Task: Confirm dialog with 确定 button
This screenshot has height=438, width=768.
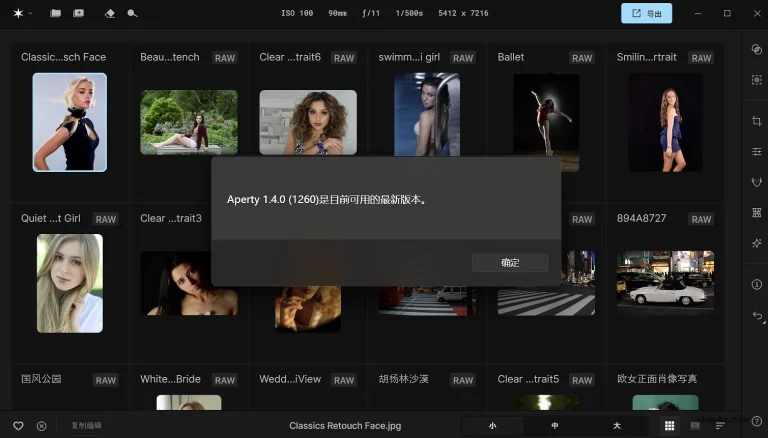Action: (510, 262)
